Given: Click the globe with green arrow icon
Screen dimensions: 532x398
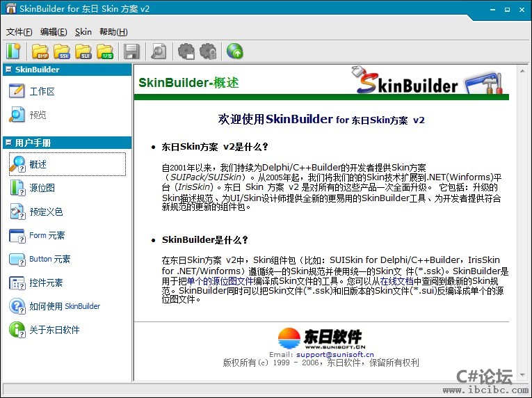Looking at the screenshot, I should 235,51.
